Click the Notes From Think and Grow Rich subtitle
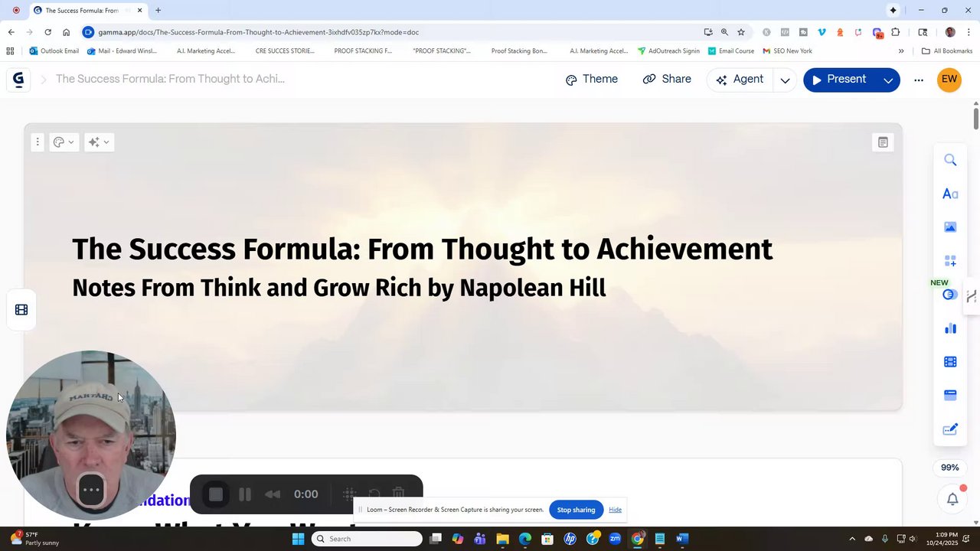980x551 pixels. pos(338,288)
